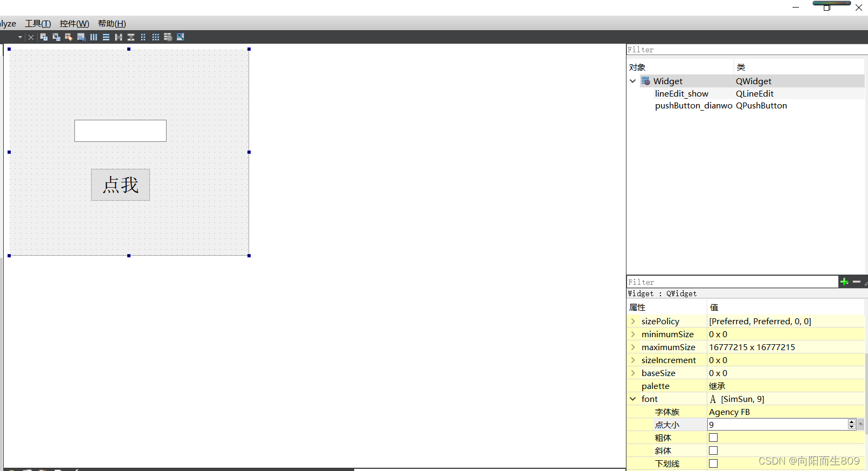The height and width of the screenshot is (471, 868).
Task: Reset the point size value arrow icon
Action: (860, 425)
